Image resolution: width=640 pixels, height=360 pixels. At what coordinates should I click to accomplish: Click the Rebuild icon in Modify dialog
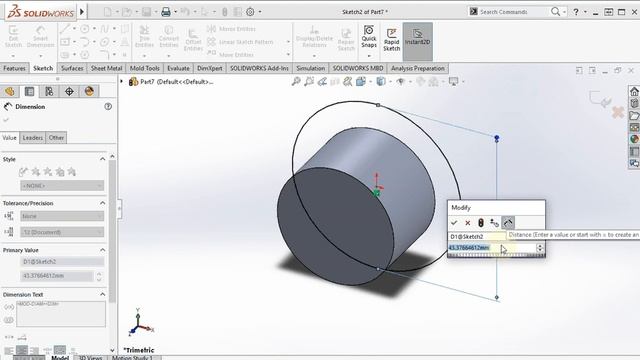(x=481, y=223)
